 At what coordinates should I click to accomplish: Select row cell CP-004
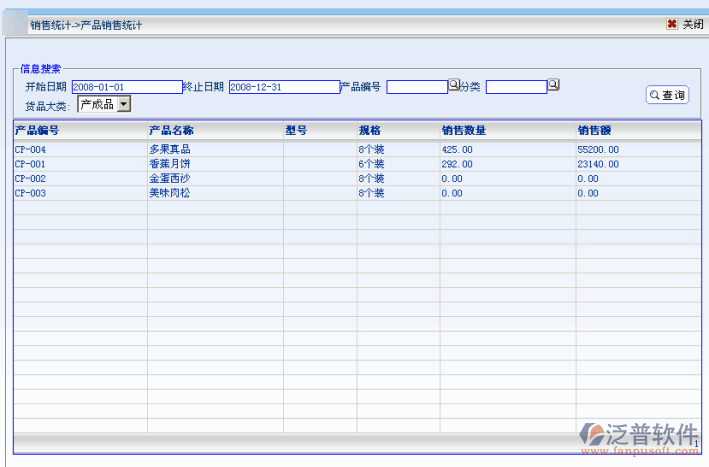tap(30, 150)
